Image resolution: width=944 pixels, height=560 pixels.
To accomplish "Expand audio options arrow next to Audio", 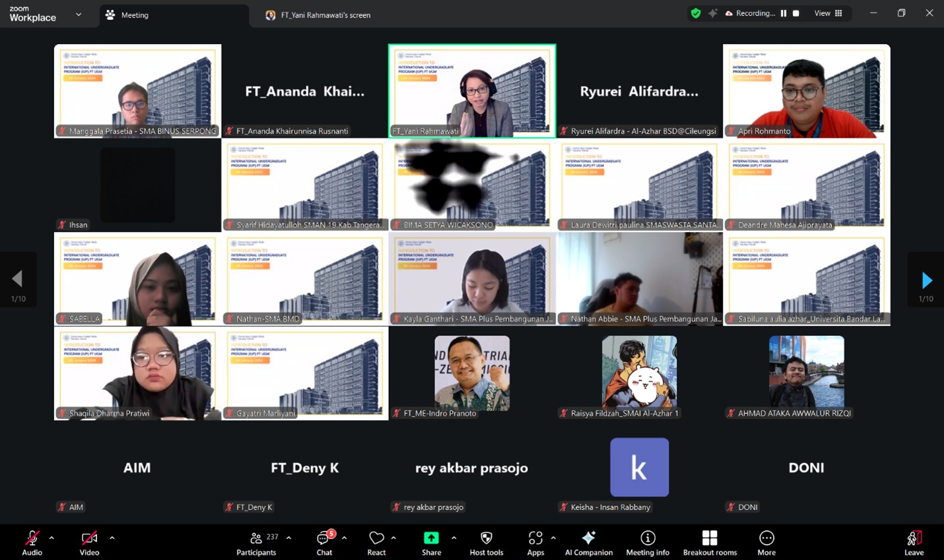I will [51, 538].
